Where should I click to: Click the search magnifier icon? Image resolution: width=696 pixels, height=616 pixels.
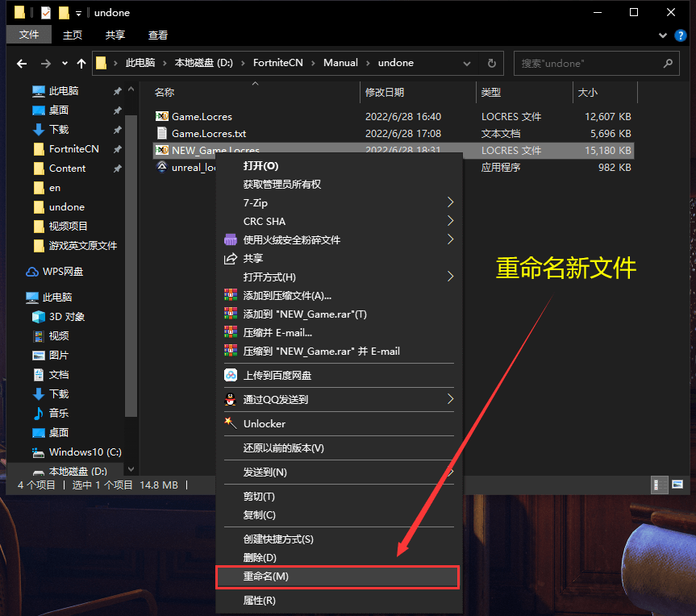click(x=668, y=64)
